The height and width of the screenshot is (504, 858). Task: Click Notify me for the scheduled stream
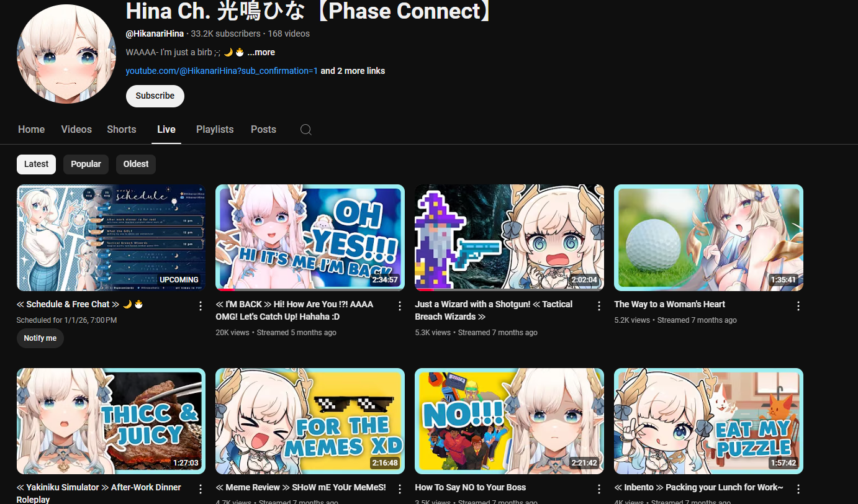[40, 338]
